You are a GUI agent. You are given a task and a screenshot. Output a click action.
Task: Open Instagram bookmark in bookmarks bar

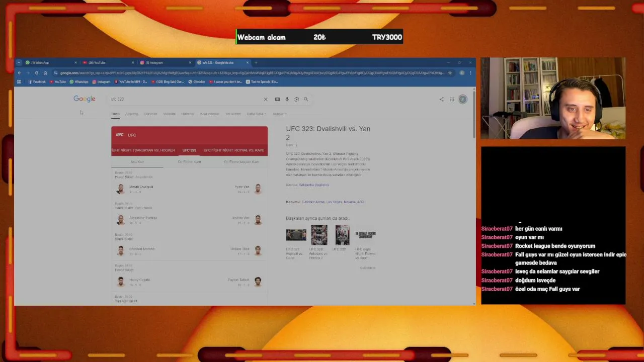coord(101,81)
